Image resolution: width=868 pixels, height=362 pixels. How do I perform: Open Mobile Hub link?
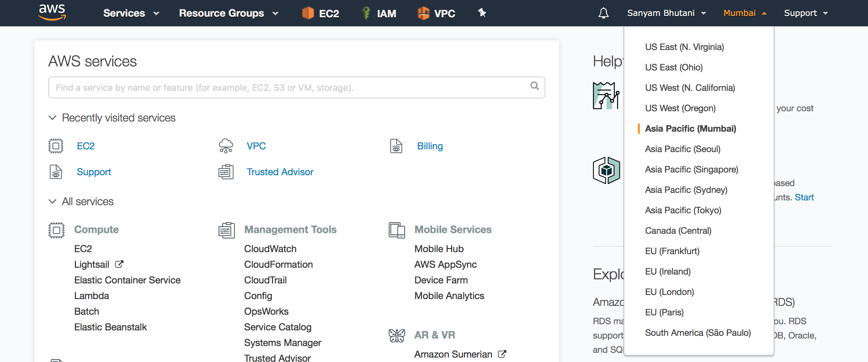click(439, 249)
